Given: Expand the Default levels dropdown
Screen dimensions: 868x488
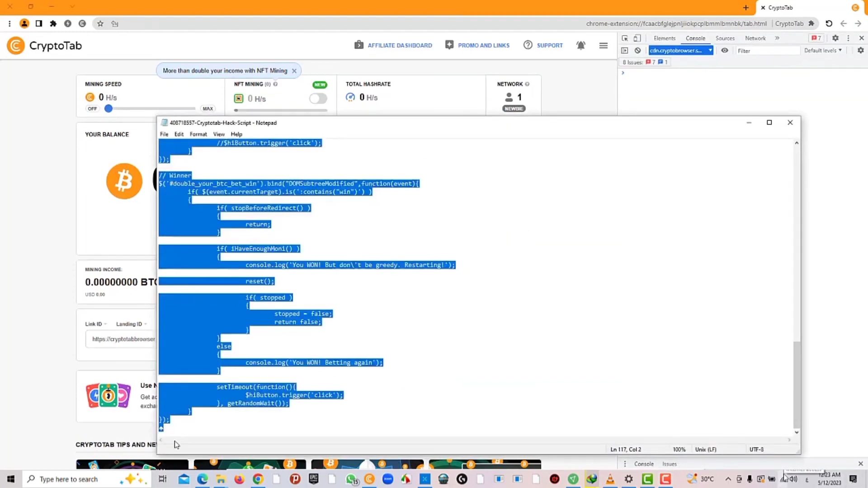Looking at the screenshot, I should [x=822, y=51].
